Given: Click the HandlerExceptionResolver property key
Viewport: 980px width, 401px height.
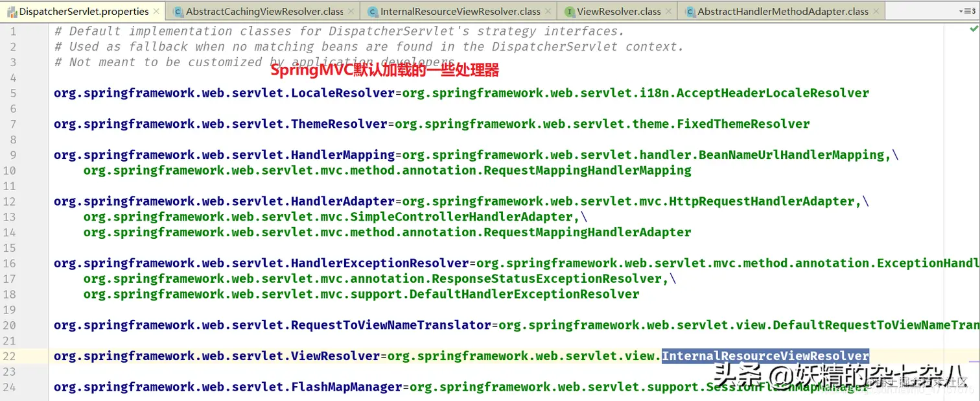Looking at the screenshot, I should [x=261, y=263].
